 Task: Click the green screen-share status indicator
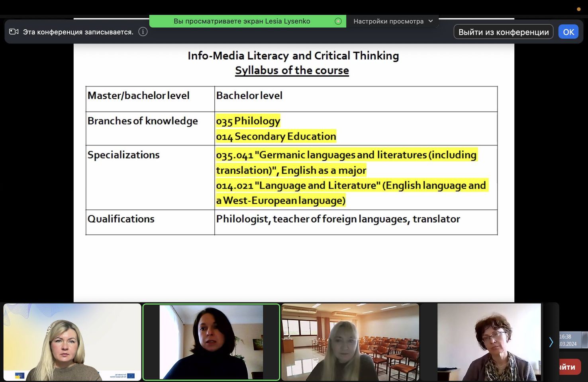(x=338, y=21)
